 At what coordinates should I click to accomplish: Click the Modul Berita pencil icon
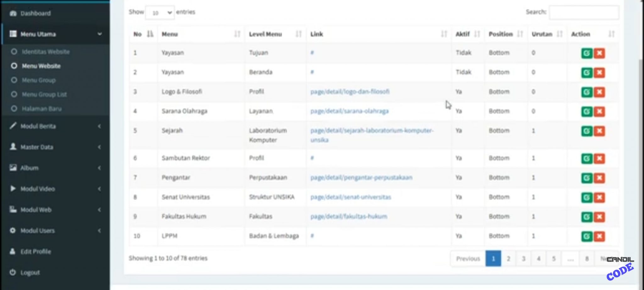point(13,126)
